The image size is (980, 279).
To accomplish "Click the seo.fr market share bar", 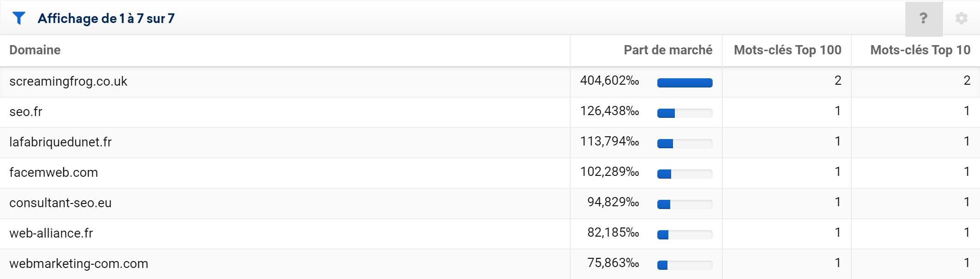I will tap(685, 113).
